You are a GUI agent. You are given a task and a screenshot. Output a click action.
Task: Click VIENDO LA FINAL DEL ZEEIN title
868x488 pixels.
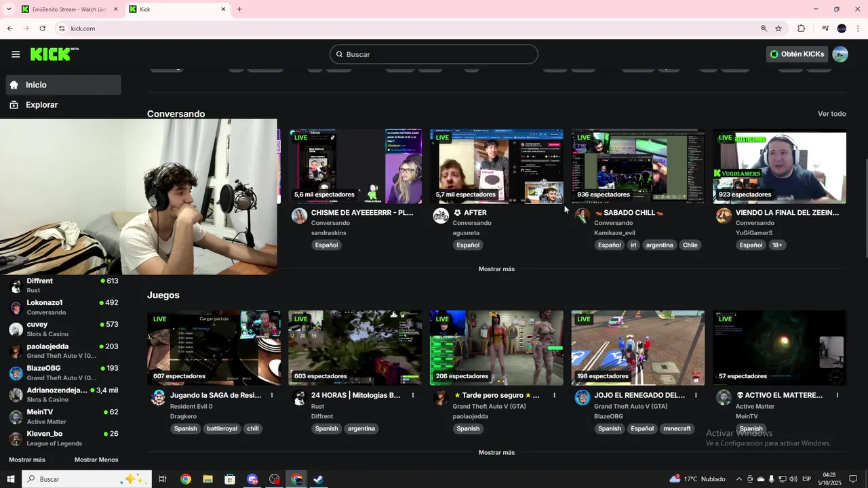tap(787, 213)
